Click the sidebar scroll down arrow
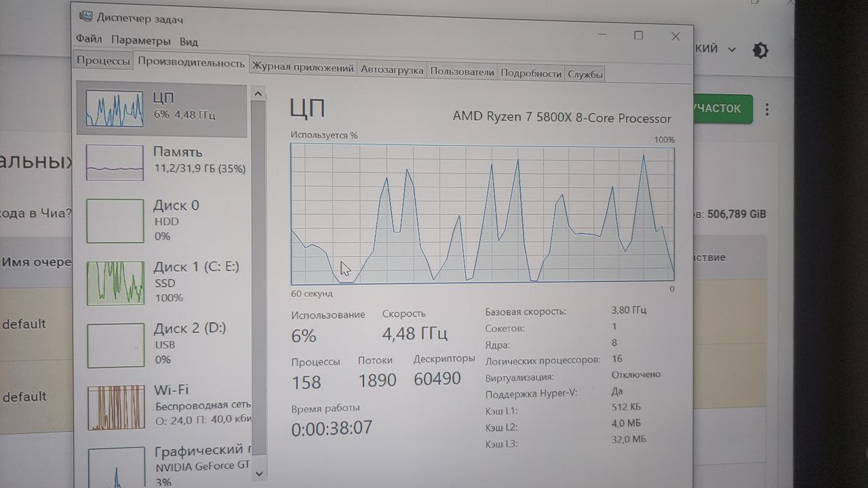The height and width of the screenshot is (488, 868). pyautogui.click(x=260, y=474)
